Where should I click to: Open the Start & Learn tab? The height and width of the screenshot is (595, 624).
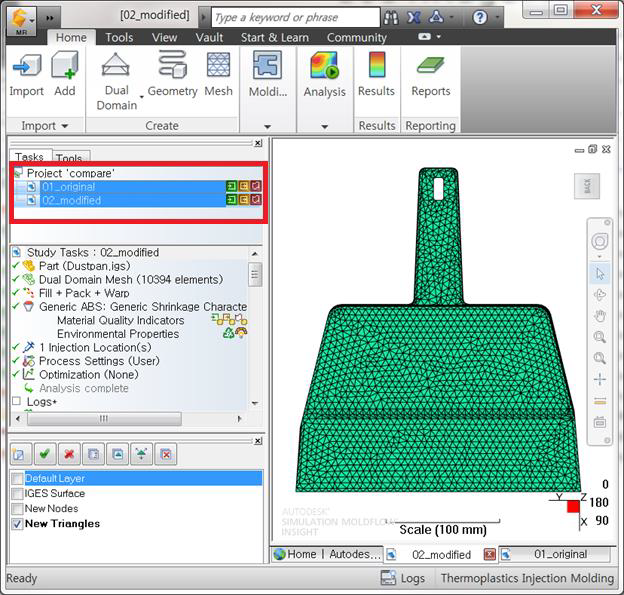(x=275, y=37)
